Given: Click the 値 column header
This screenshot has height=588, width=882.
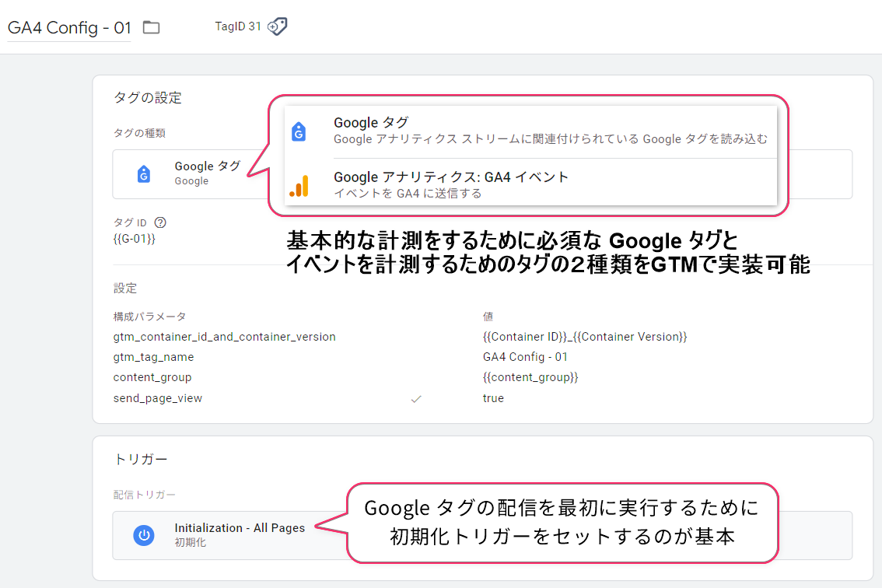Looking at the screenshot, I should [488, 317].
